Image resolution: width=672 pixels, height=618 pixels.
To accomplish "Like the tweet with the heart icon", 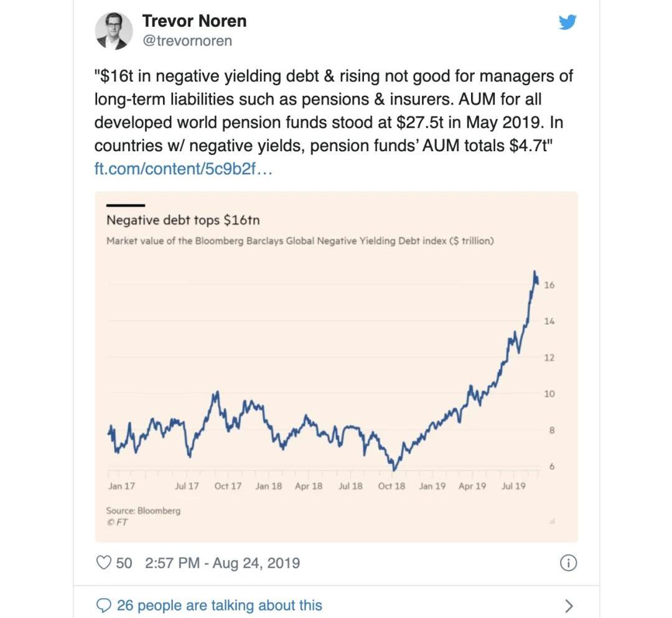I will [x=103, y=563].
